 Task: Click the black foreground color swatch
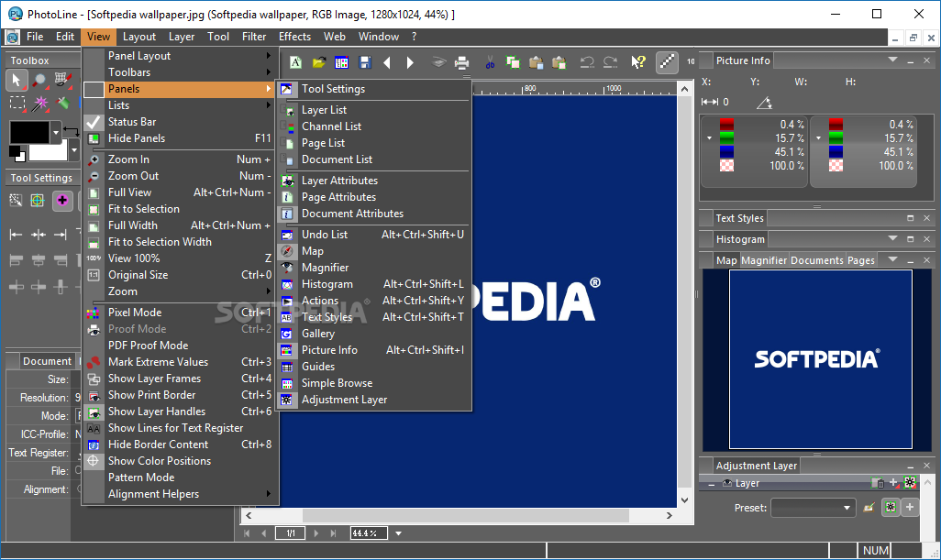29,132
